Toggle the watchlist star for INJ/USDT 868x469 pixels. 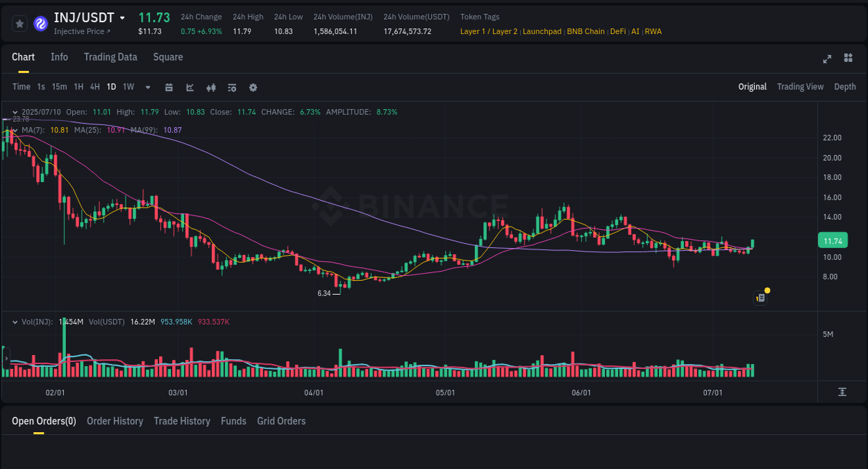(x=19, y=23)
